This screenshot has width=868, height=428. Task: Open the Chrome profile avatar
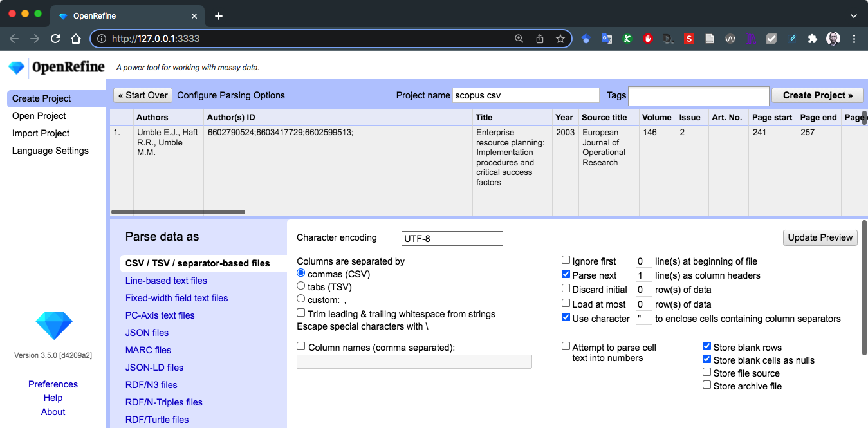coord(833,39)
